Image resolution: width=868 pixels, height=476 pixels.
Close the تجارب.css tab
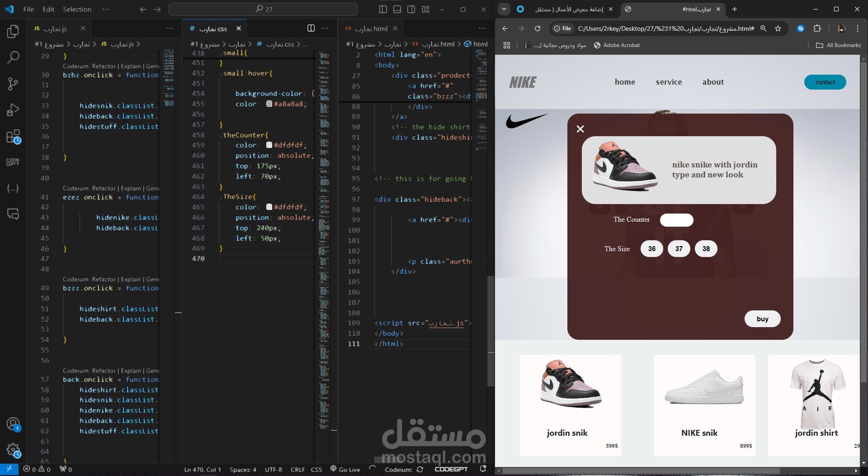pyautogui.click(x=239, y=29)
